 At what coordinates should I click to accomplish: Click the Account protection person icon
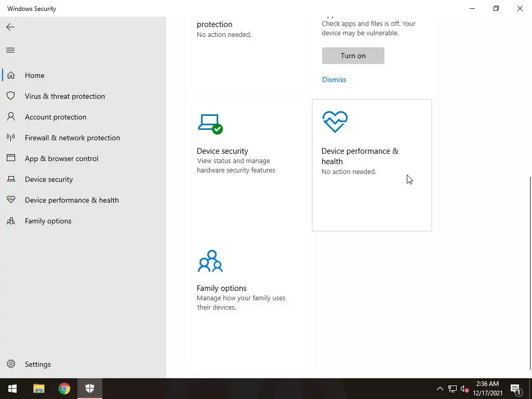pos(11,117)
